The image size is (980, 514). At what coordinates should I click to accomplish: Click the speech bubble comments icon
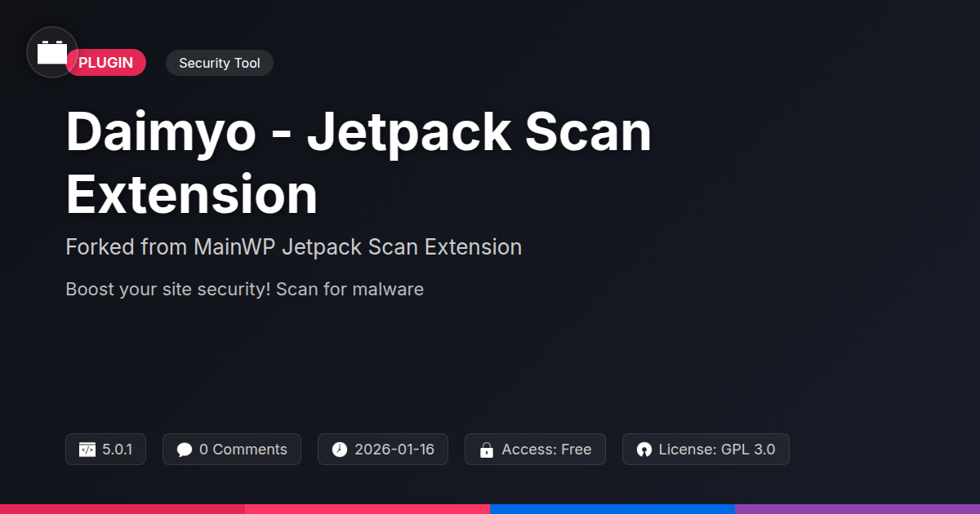185,450
